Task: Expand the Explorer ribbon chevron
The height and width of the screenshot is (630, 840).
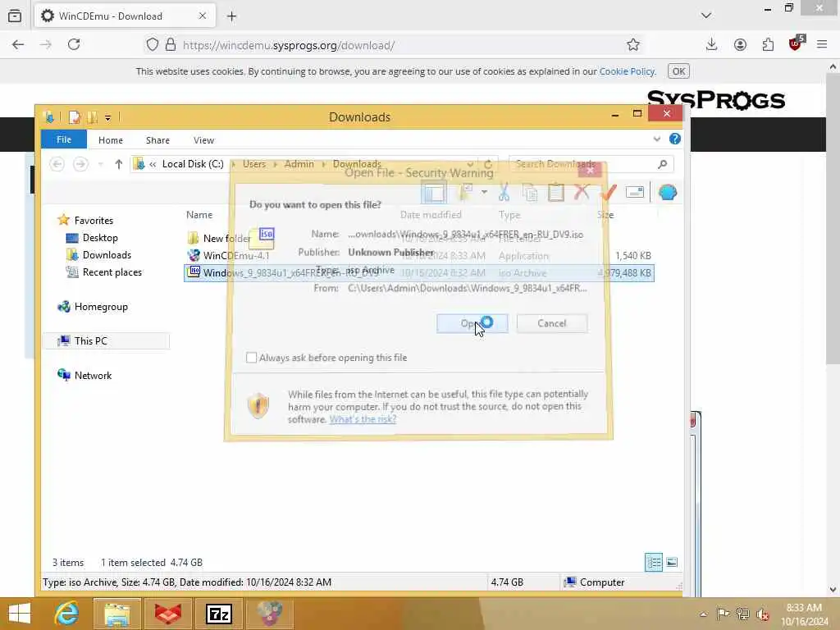Action: pos(657,139)
